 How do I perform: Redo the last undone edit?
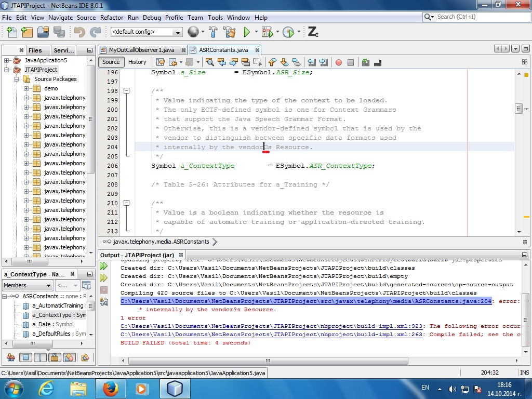pos(96,32)
